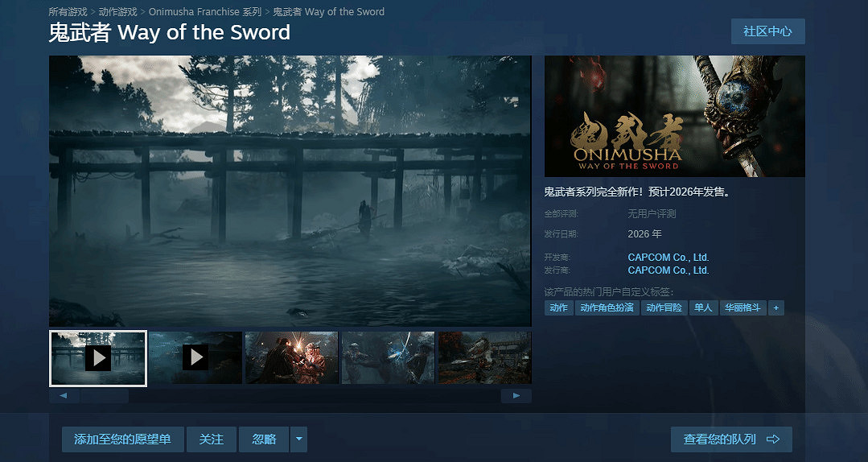Click the 添加至您的愿望单 button
This screenshot has height=462, width=868.
[x=122, y=439]
